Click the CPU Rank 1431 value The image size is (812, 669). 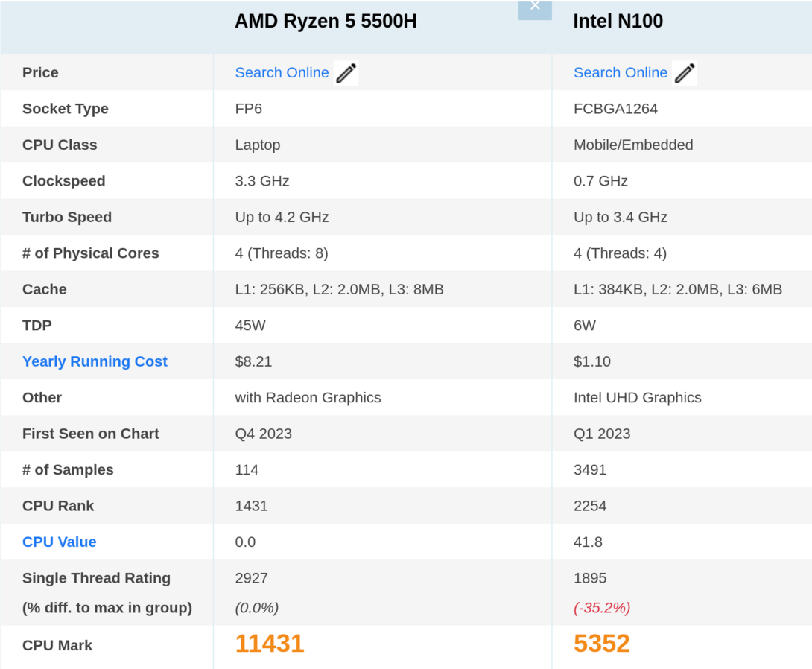click(x=251, y=506)
